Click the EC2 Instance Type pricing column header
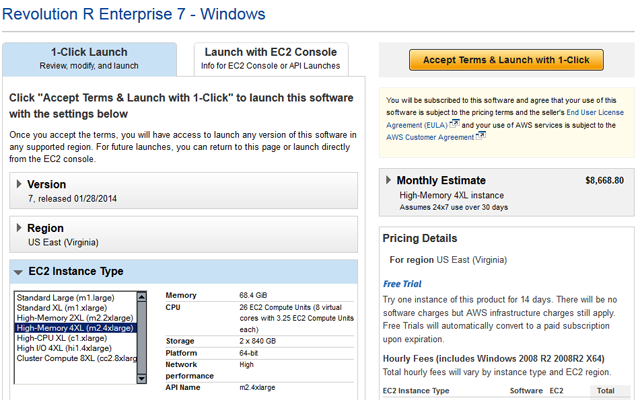This screenshot has height=400, width=640. (416, 391)
